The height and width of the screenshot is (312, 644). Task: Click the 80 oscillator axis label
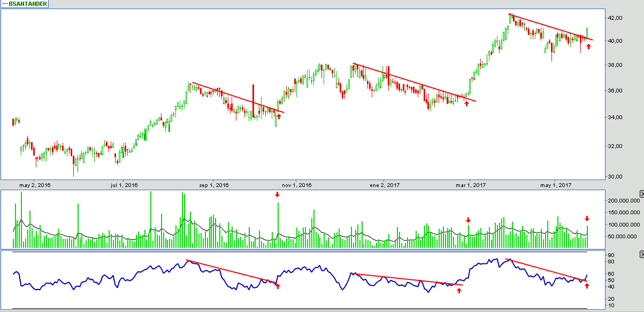611,262
